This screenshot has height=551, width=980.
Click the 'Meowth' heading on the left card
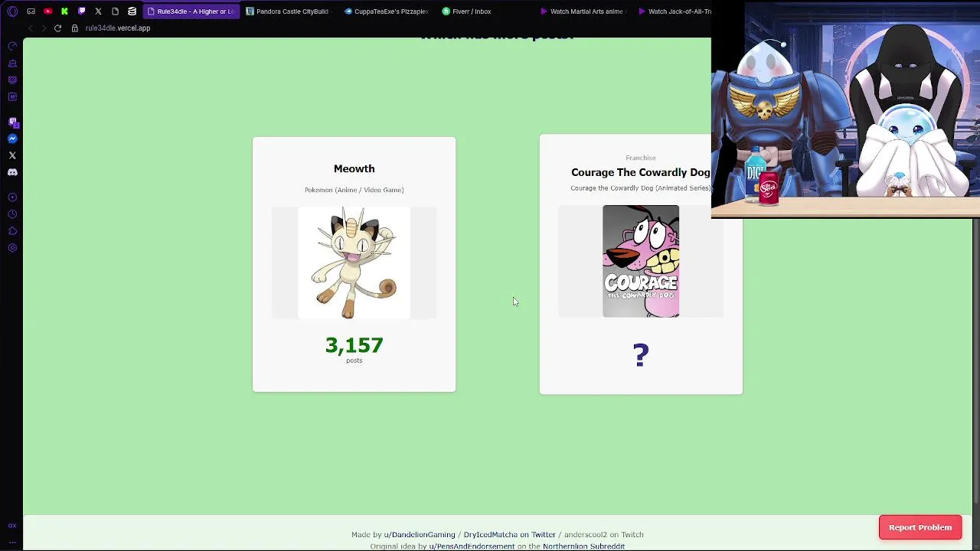point(354,168)
